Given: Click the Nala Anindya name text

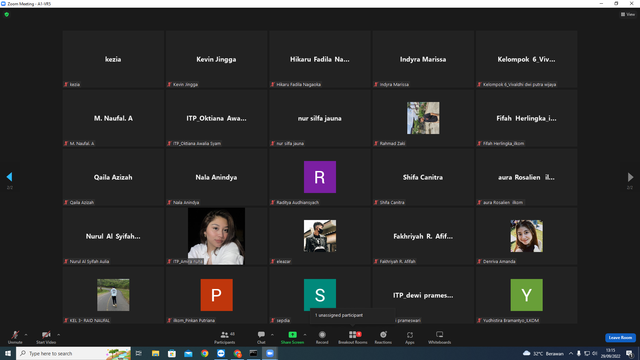Looking at the screenshot, I should point(216,177).
